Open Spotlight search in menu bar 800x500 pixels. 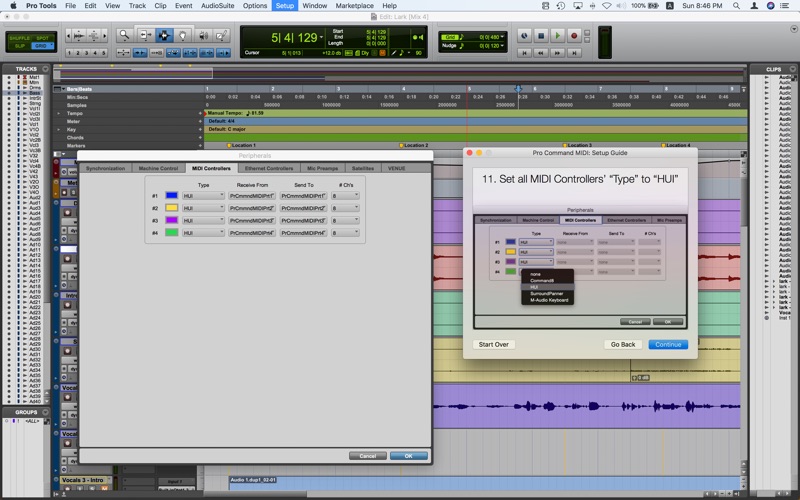click(736, 6)
